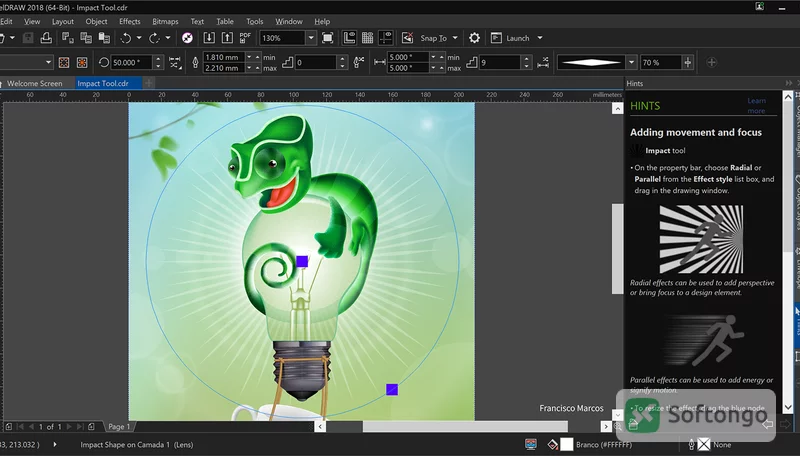Expand the 130% zoom level dropdown
Viewport: 800px width, 456px height.
311,38
